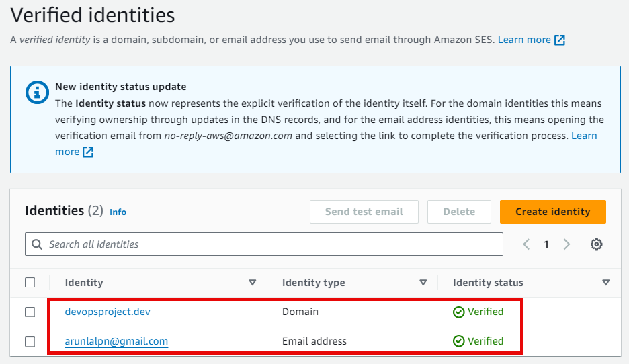Click verified checkmark icon for devopsproject.dev

coord(458,312)
